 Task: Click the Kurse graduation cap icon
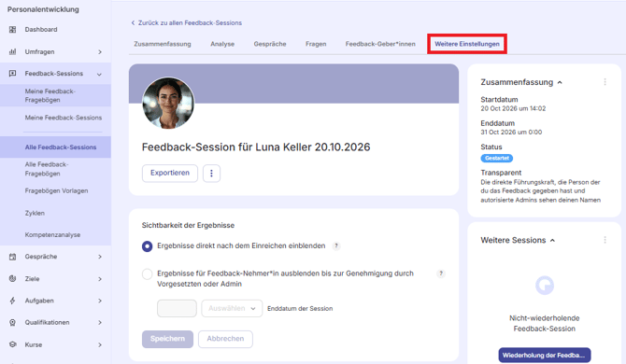[13, 344]
